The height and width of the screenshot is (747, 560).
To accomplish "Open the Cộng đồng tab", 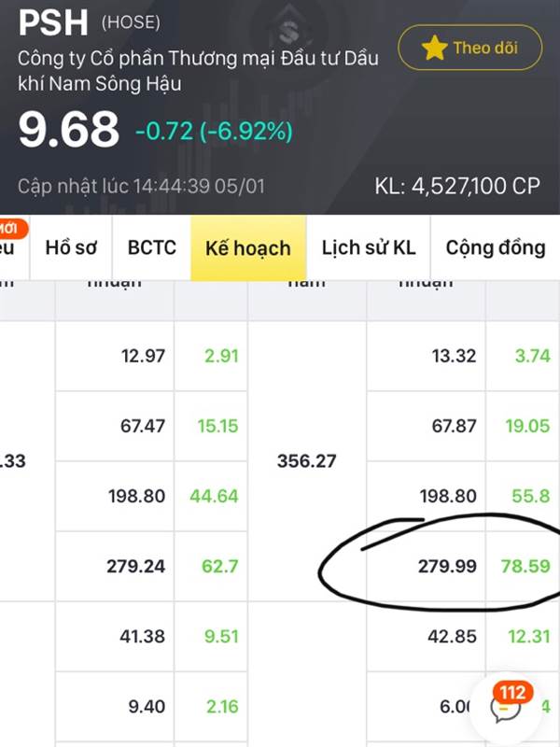I will click(496, 247).
